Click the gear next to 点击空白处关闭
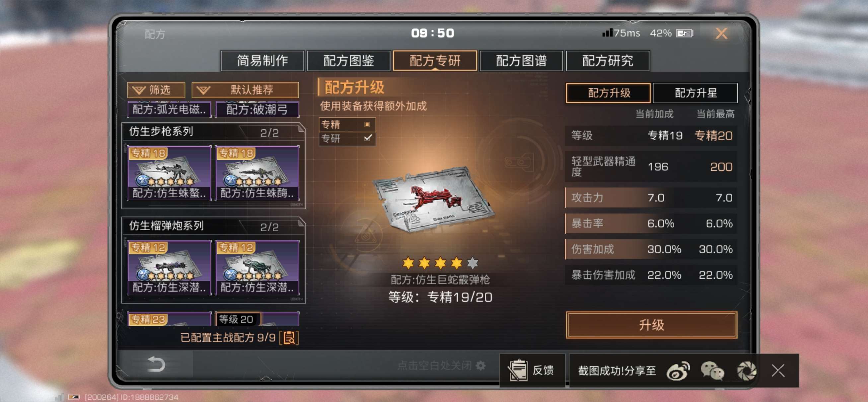Image resolution: width=868 pixels, height=402 pixels. pos(481,365)
